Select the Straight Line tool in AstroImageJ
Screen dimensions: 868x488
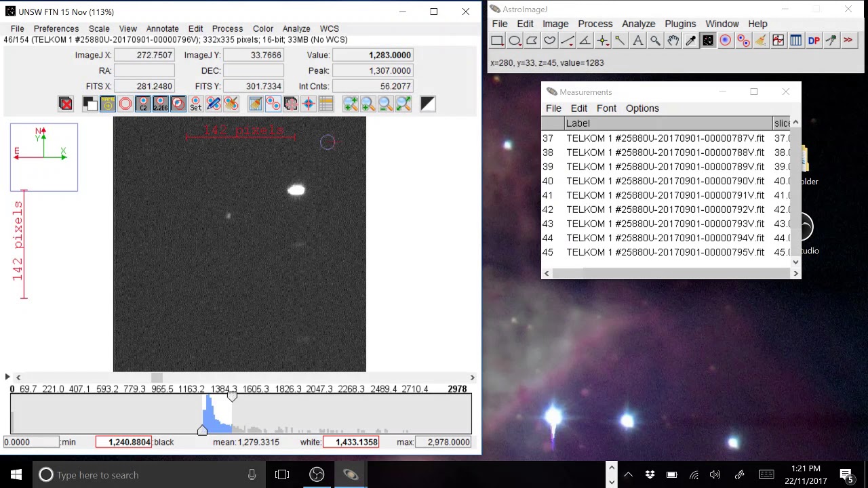pos(568,41)
